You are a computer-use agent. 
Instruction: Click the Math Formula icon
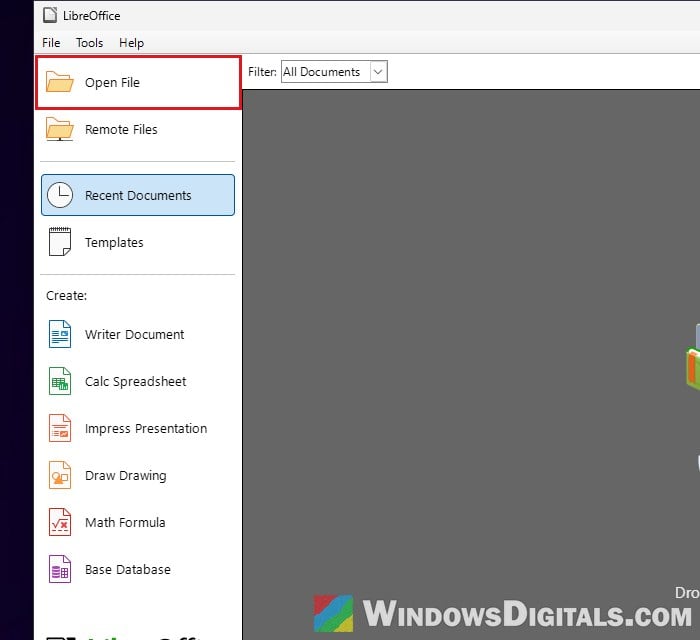pos(60,522)
